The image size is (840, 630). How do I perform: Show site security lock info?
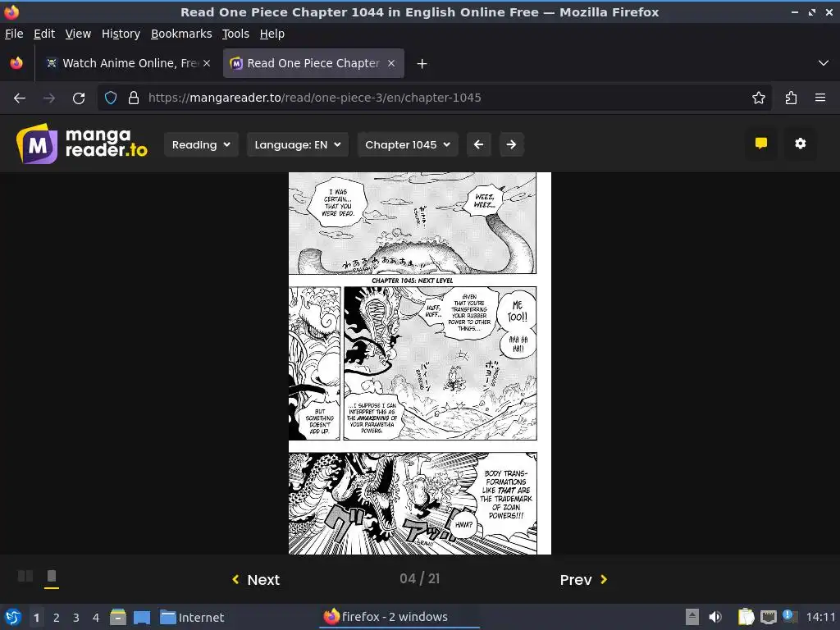(134, 98)
